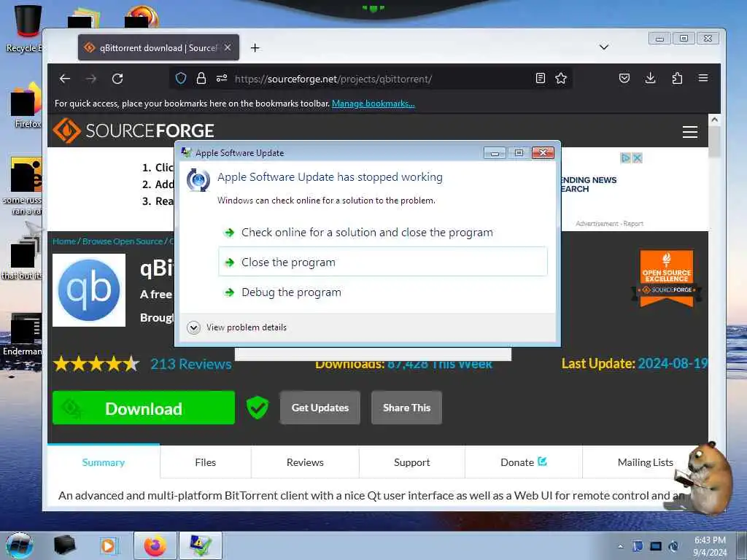The width and height of the screenshot is (747, 560).
Task: Switch to the Files tab
Action: [205, 462]
